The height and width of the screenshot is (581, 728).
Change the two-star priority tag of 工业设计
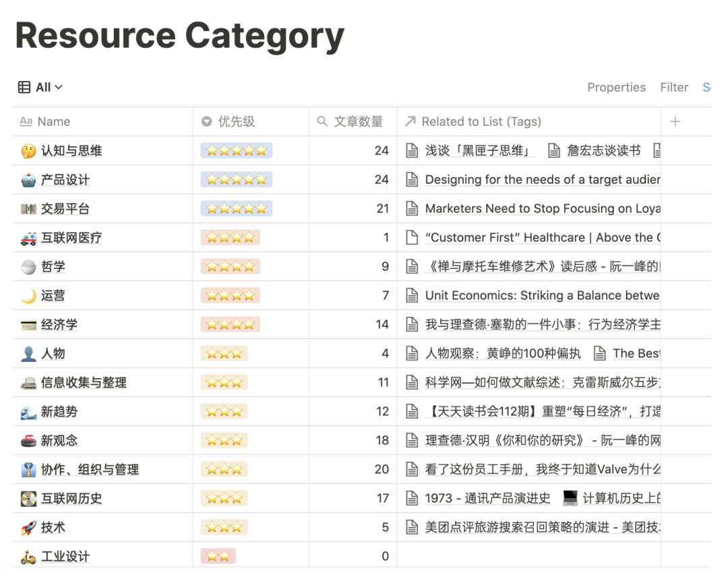pos(218,556)
